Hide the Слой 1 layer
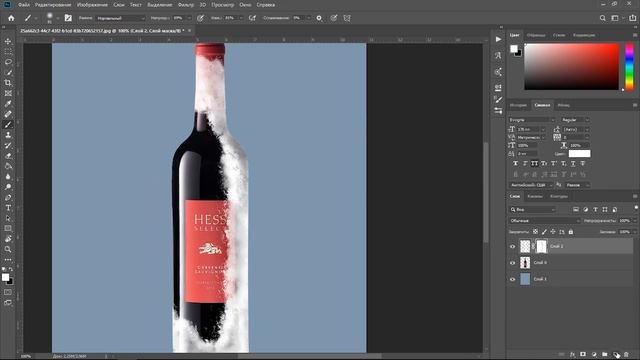Viewport: 640px width, 360px height. (513, 279)
